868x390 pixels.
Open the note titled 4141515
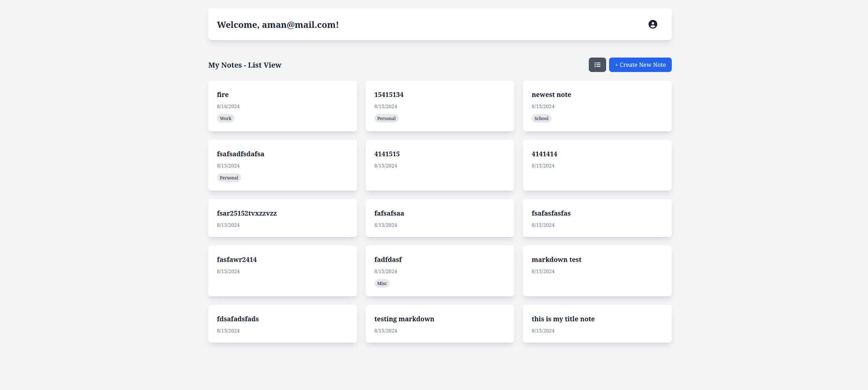click(x=440, y=165)
